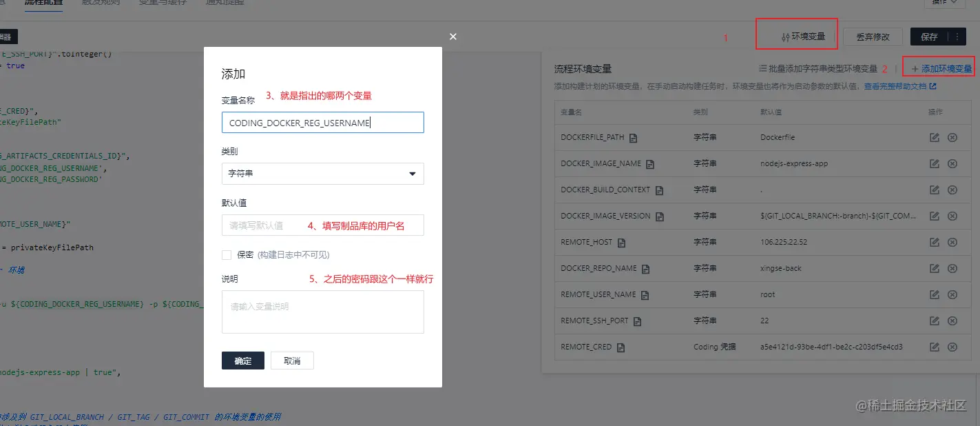The height and width of the screenshot is (426, 980).
Task: Open 查看完整帮助文档 help link
Action: click(x=900, y=86)
